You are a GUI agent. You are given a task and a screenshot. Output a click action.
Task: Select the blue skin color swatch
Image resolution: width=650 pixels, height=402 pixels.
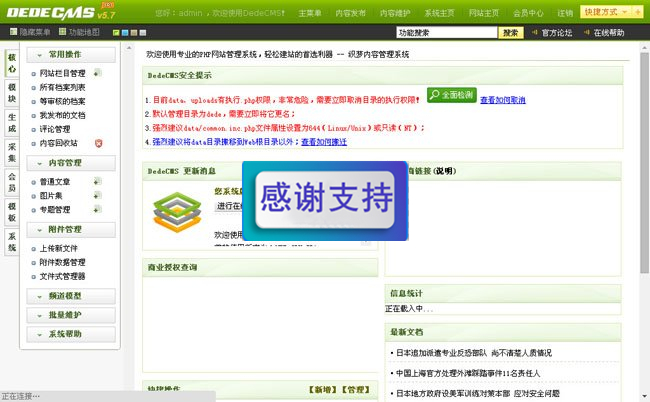[x=125, y=32]
